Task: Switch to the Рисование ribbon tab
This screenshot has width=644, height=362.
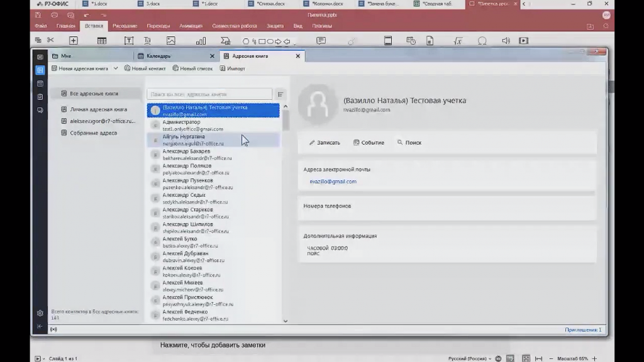Action: click(125, 26)
